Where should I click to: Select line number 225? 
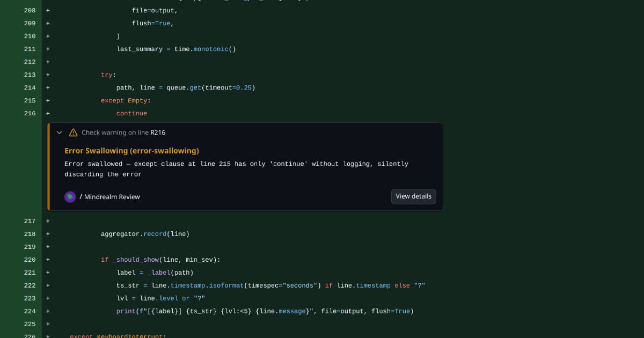tap(30, 324)
